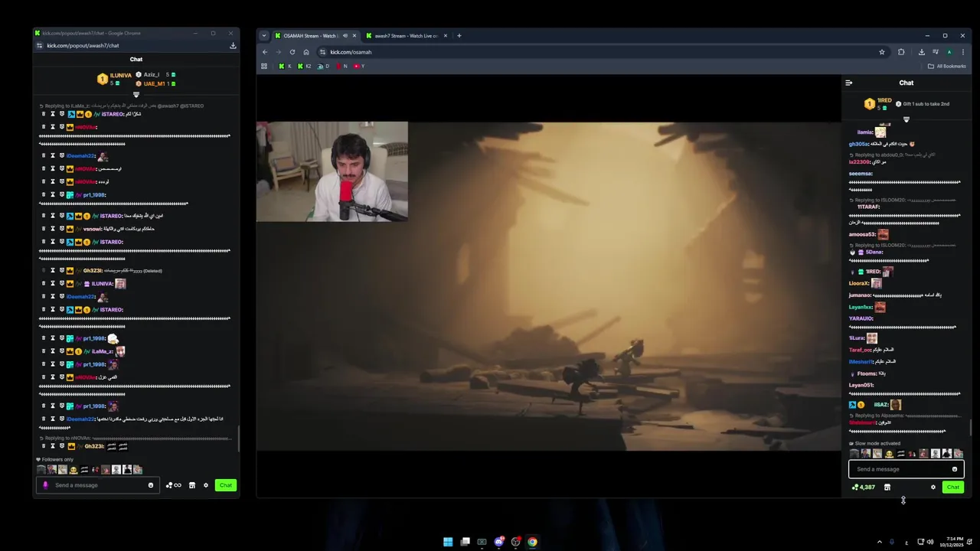Click green Chat button in popout chat
This screenshot has width=980, height=551.
tap(226, 485)
